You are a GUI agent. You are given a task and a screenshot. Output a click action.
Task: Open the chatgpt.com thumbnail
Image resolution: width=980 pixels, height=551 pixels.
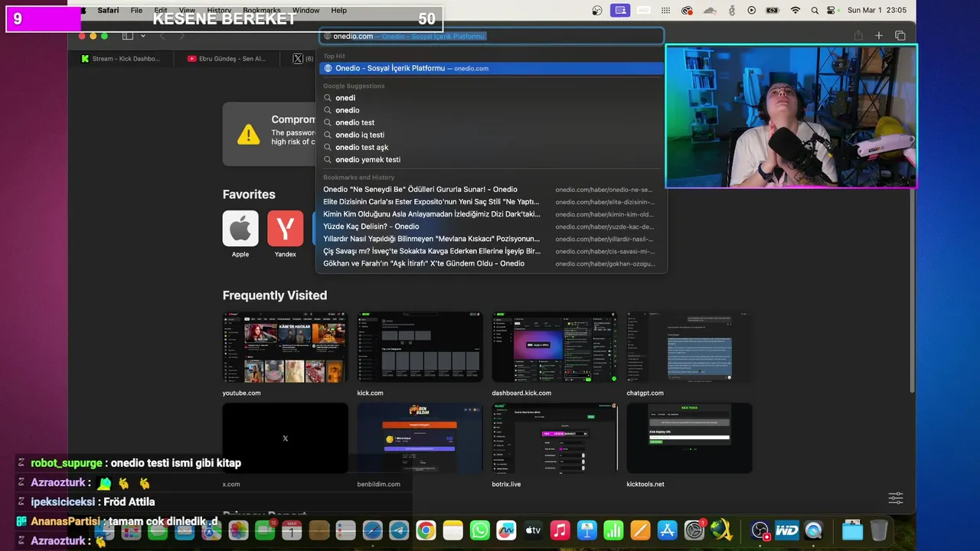click(689, 347)
